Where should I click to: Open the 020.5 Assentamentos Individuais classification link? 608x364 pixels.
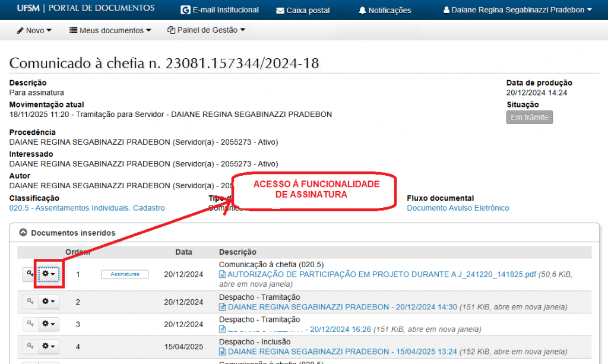(87, 208)
